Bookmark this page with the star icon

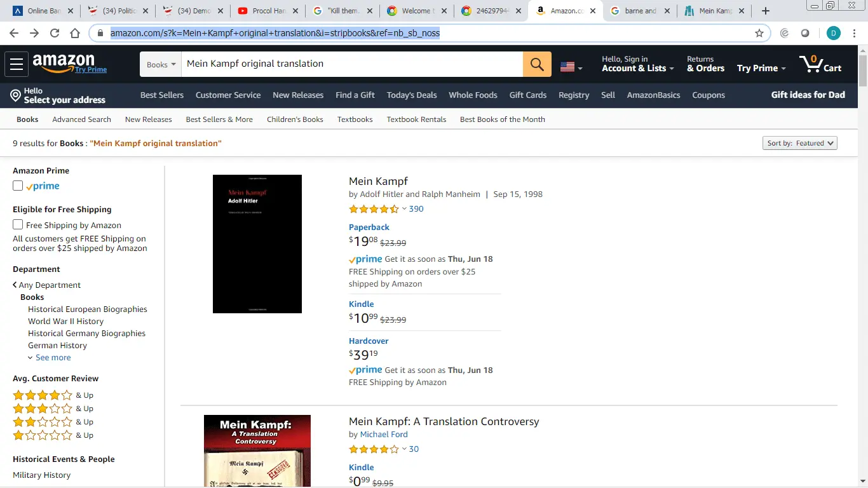(x=759, y=33)
